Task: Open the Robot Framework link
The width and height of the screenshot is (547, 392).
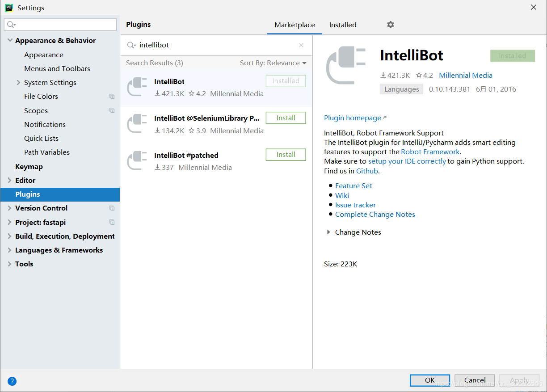Action: coord(430,152)
